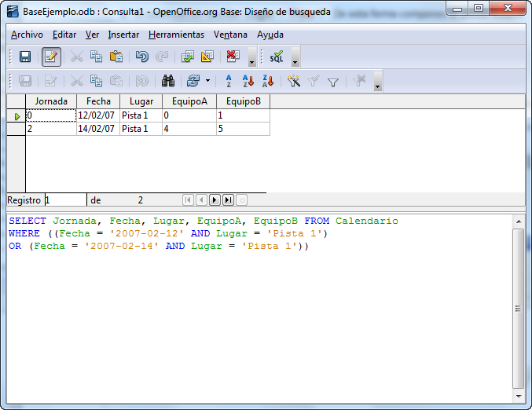This screenshot has height=410, width=532.
Task: Open first toolbar overflow arrow
Action: [251, 57]
